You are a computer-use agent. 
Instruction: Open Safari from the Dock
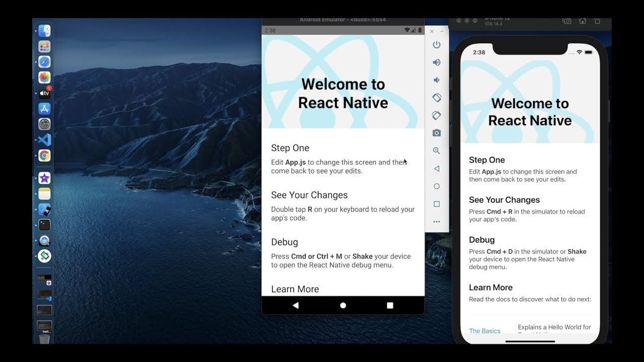tap(44, 62)
